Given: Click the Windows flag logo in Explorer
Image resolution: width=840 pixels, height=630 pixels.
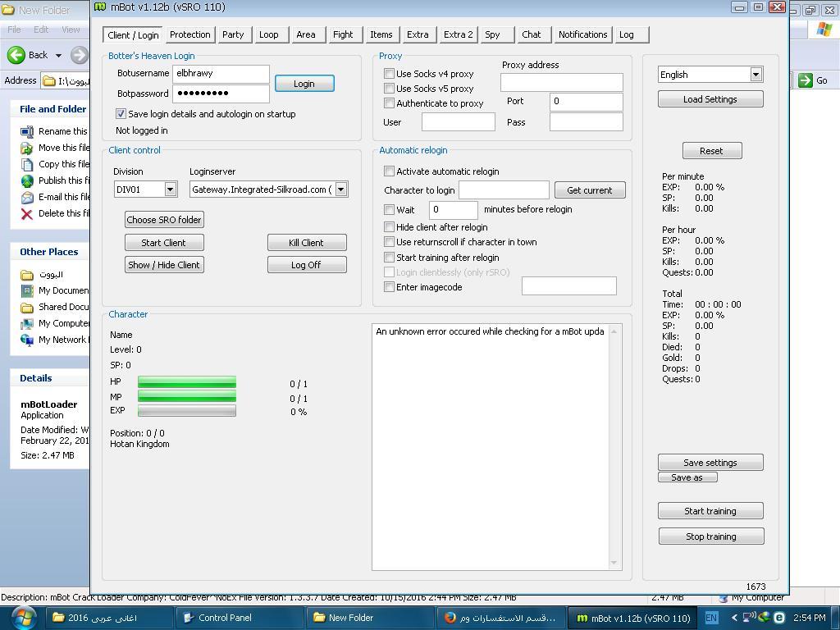Looking at the screenshot, I should click(824, 29).
